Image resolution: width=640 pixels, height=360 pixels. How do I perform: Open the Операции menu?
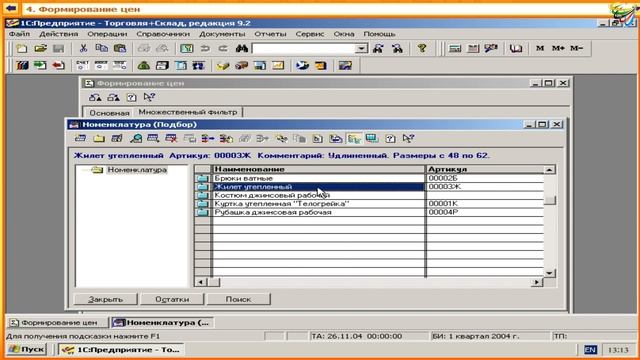(107, 34)
